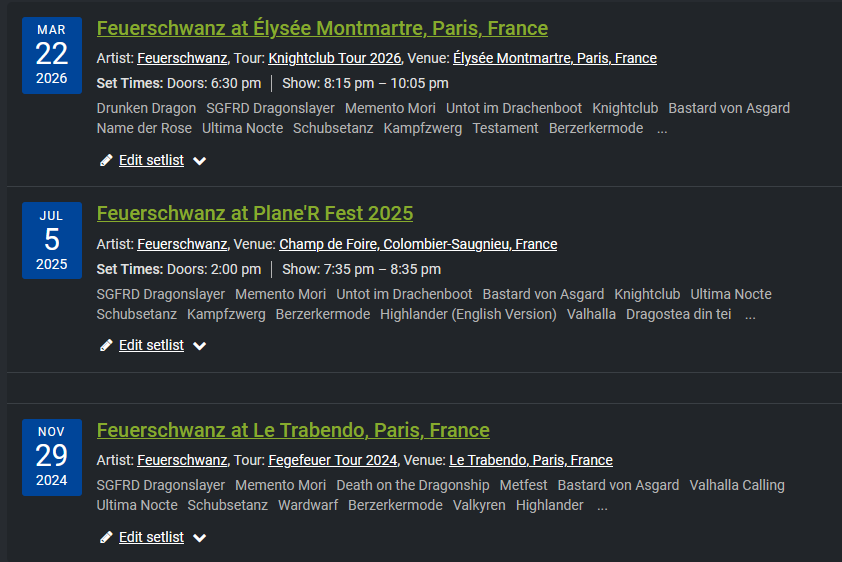842x562 pixels.
Task: Click Edit setlist for the Plane'R Fest show
Action: tap(151, 345)
